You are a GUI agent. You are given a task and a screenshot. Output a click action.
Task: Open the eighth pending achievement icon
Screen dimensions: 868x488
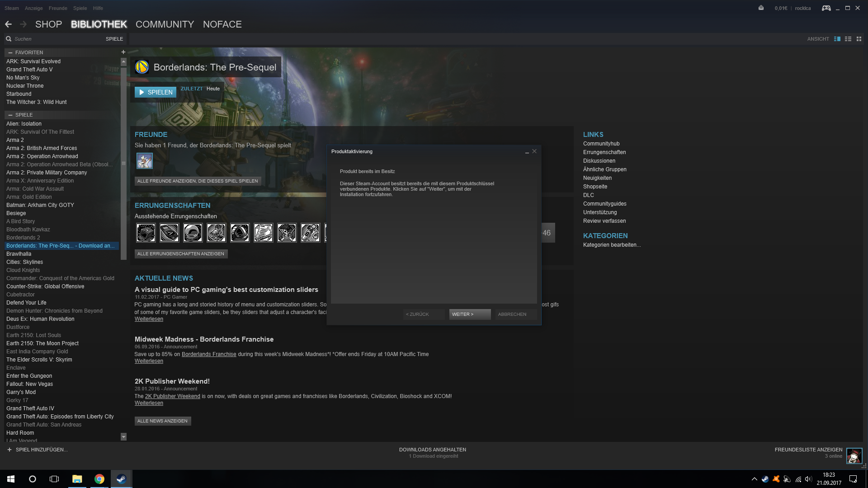310,233
